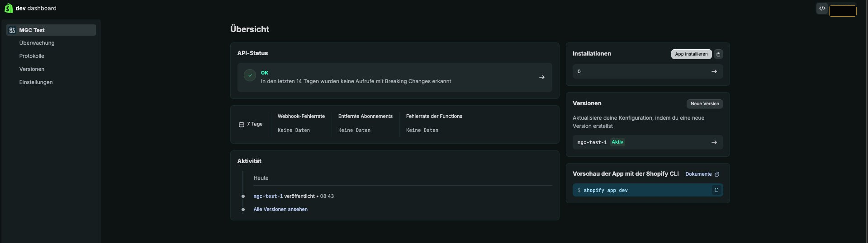Select MGC Test in the sidebar
Image resolution: width=868 pixels, height=243 pixels.
[51, 30]
